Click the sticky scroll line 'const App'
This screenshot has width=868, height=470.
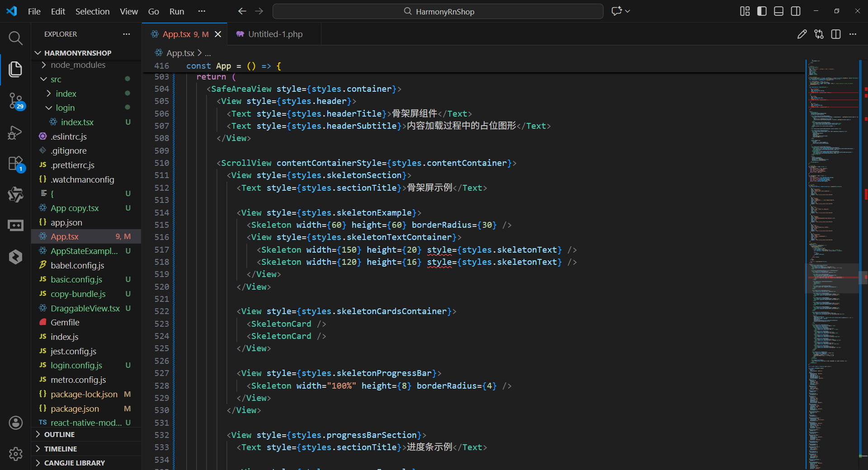point(474,66)
